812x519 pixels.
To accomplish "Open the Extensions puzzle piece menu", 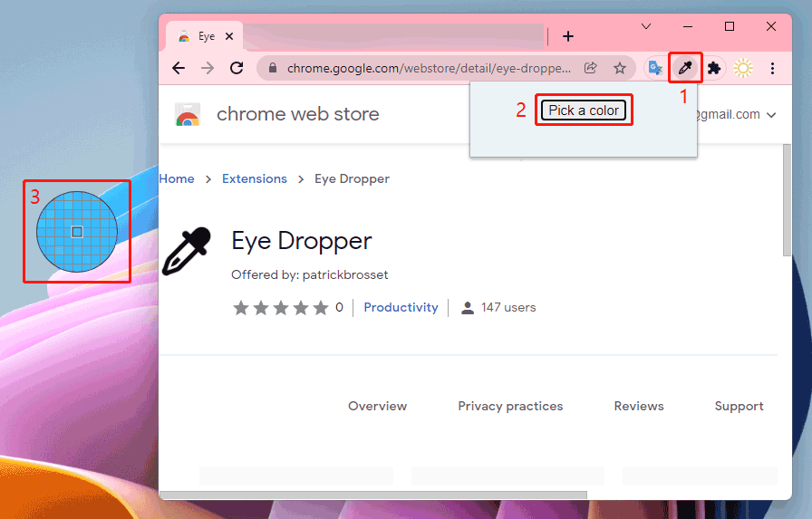I will click(714, 68).
